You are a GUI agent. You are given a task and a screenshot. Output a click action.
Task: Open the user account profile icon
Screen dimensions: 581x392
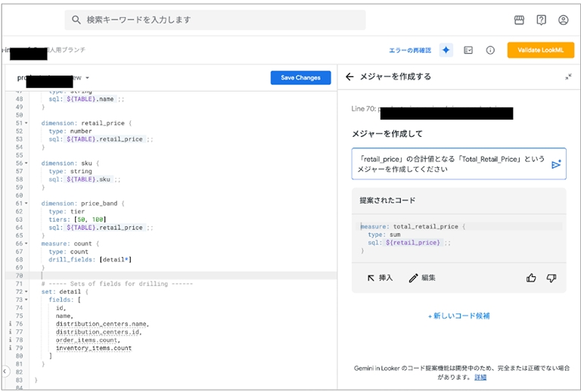[563, 20]
